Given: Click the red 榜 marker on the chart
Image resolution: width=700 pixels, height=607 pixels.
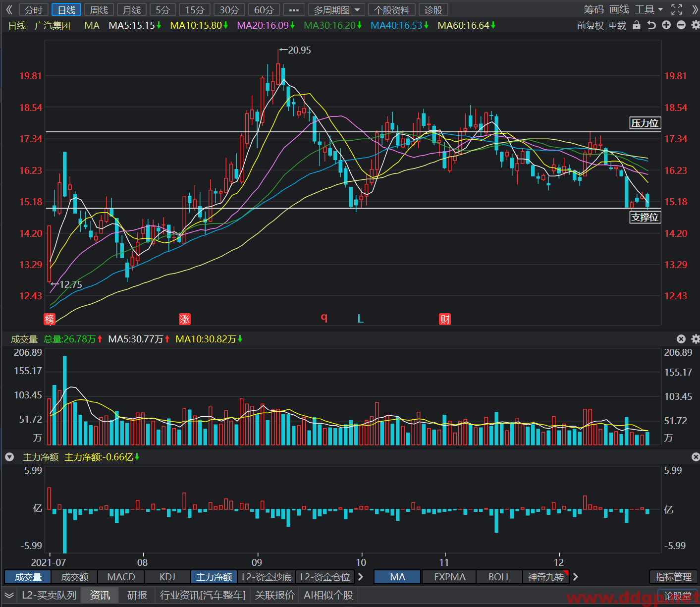Looking at the screenshot, I should [49, 319].
